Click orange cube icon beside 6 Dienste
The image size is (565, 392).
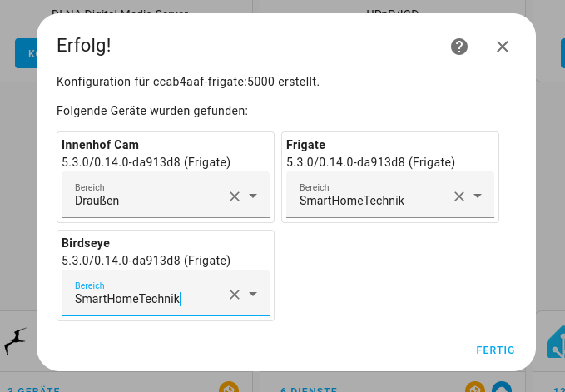tap(475, 388)
